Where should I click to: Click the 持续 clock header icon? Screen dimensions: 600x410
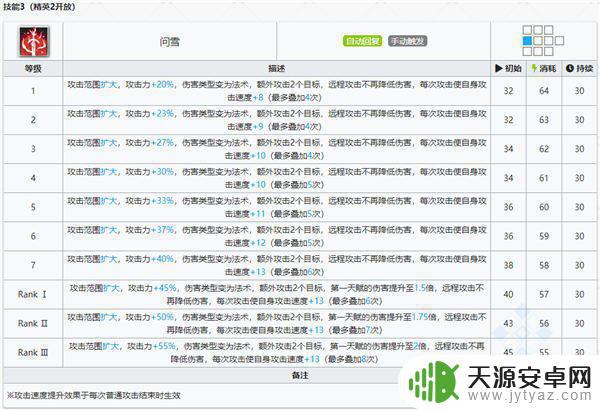pos(569,68)
